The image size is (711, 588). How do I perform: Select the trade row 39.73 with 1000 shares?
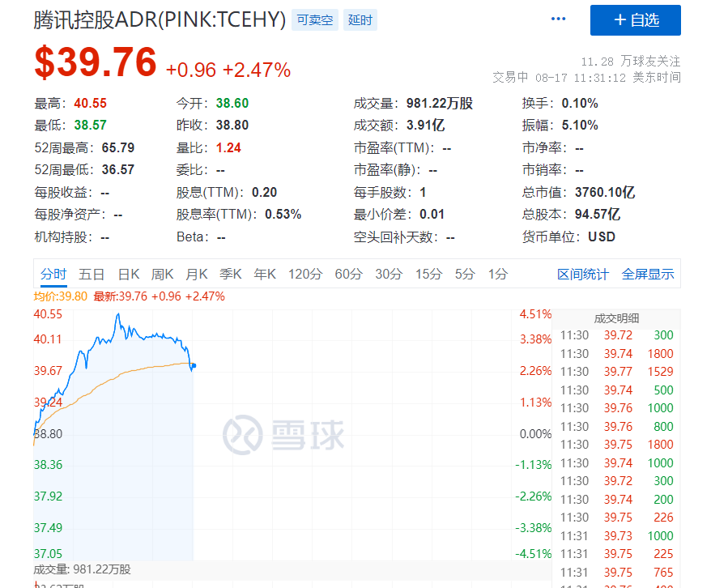[616, 536]
